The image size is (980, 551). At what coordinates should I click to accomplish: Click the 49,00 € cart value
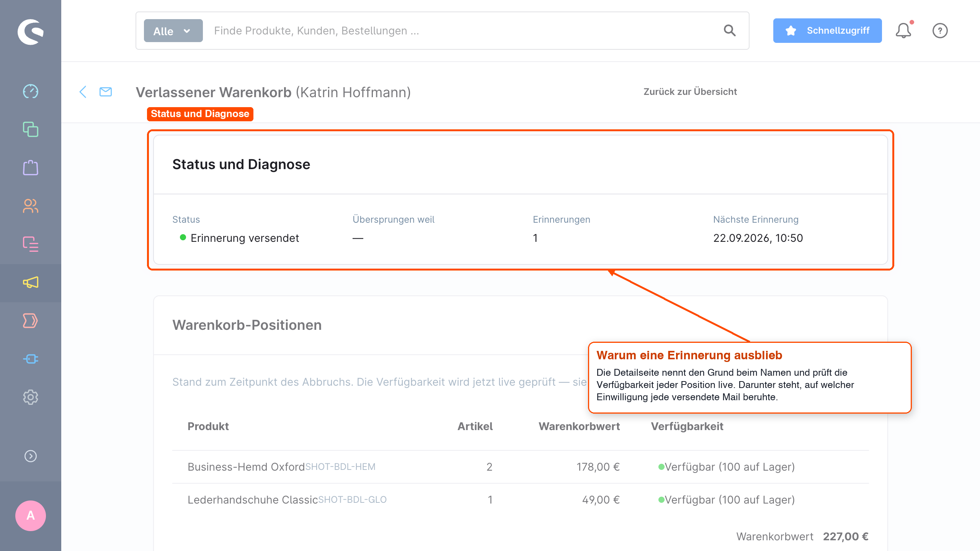pos(601,500)
